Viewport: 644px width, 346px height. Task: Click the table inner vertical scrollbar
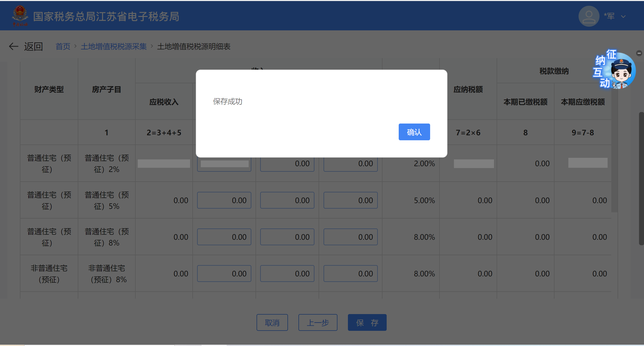(614, 152)
